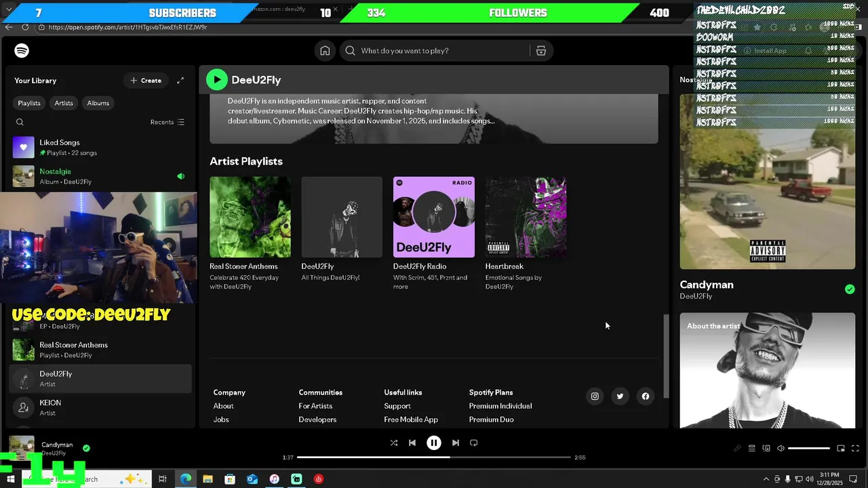Open Real Stoner Anthems in library list
Image resolution: width=868 pixels, height=488 pixels.
point(100,350)
